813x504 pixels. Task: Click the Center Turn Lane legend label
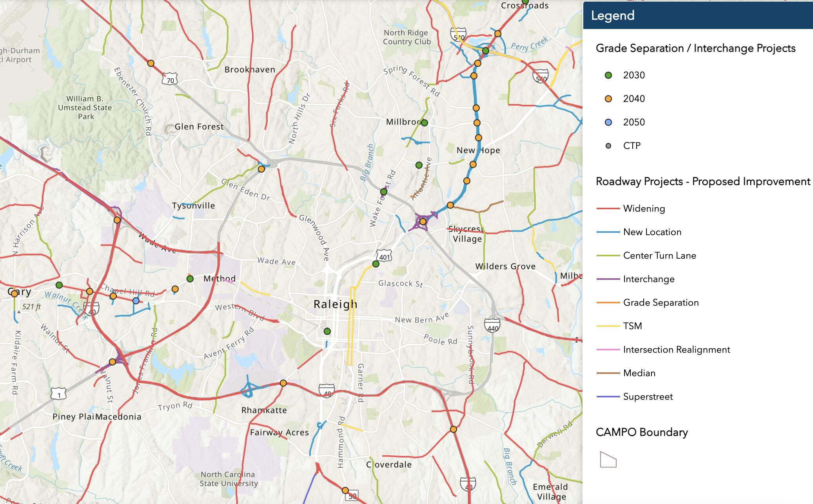[660, 256]
